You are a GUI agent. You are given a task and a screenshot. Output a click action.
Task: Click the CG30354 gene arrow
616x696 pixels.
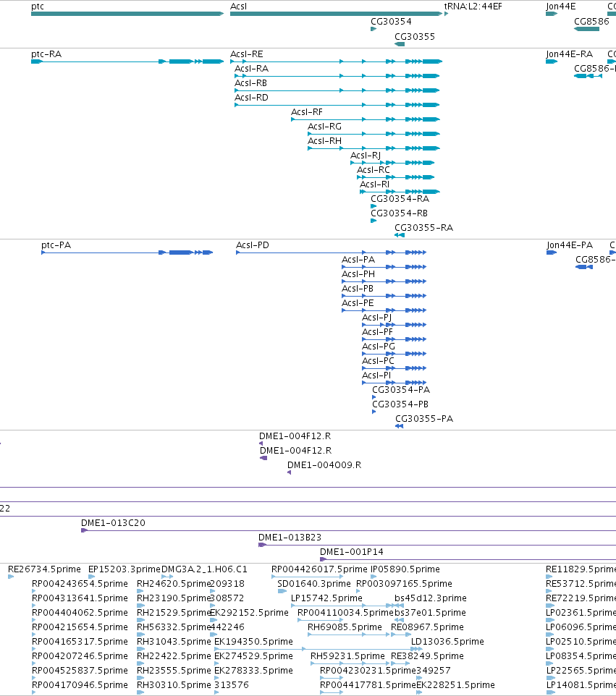coord(374,29)
